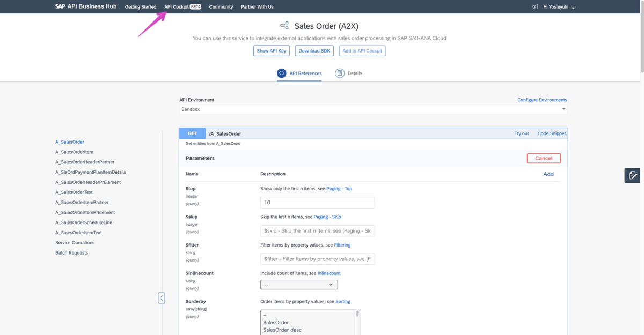Click the $top parameter name

coord(192,189)
